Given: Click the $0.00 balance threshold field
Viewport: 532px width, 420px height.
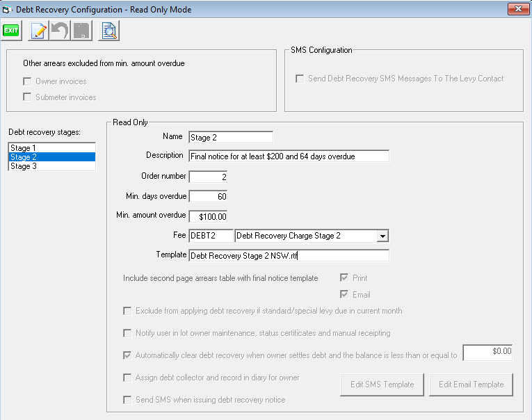Looking at the screenshot, I should [487, 353].
